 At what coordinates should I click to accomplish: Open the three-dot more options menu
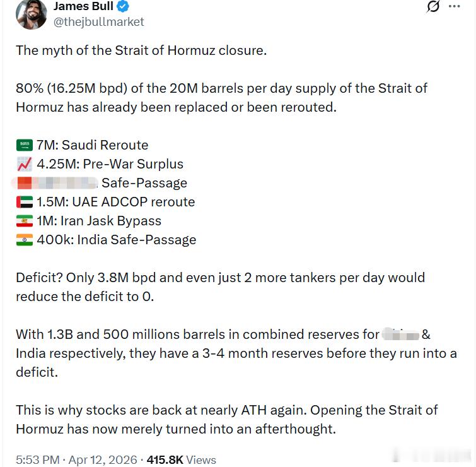[x=454, y=7]
